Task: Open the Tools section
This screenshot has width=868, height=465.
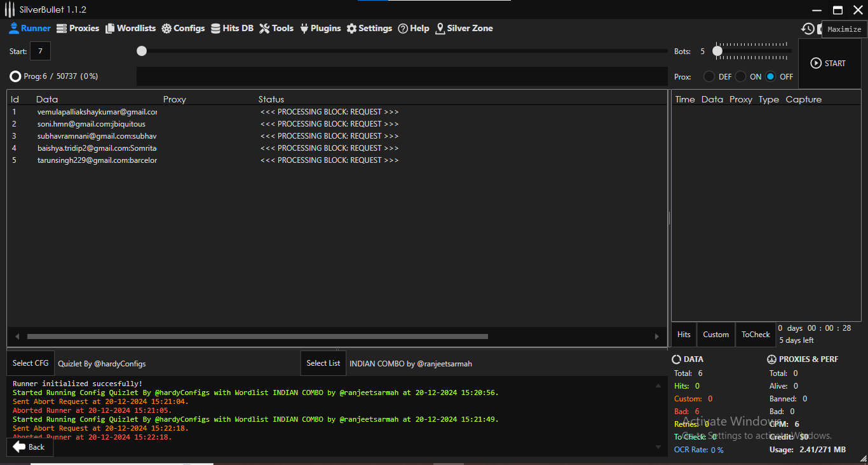Action: [x=276, y=29]
